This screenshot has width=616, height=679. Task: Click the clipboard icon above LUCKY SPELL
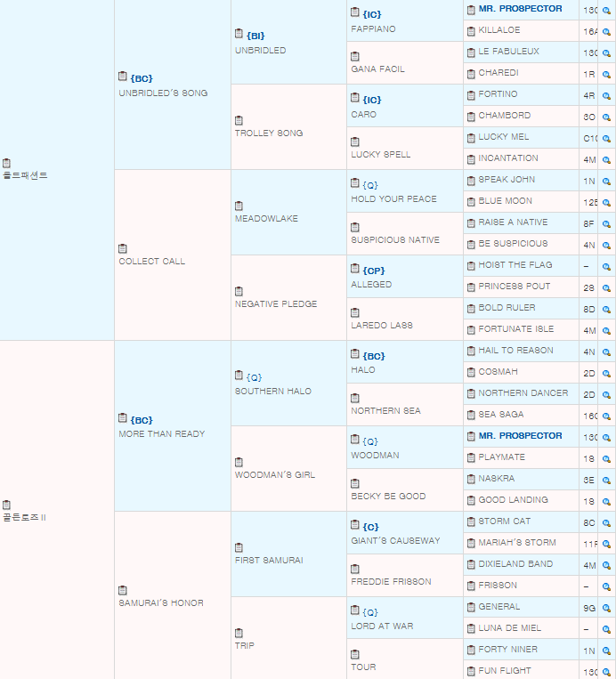click(x=355, y=141)
